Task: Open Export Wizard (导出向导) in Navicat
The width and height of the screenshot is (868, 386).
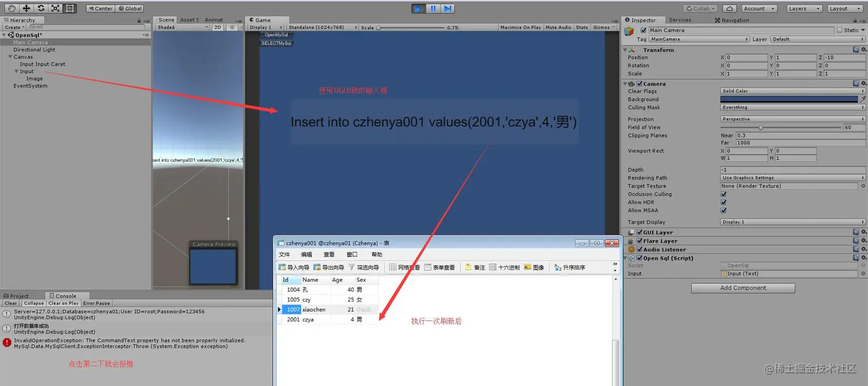Action: 329,267
